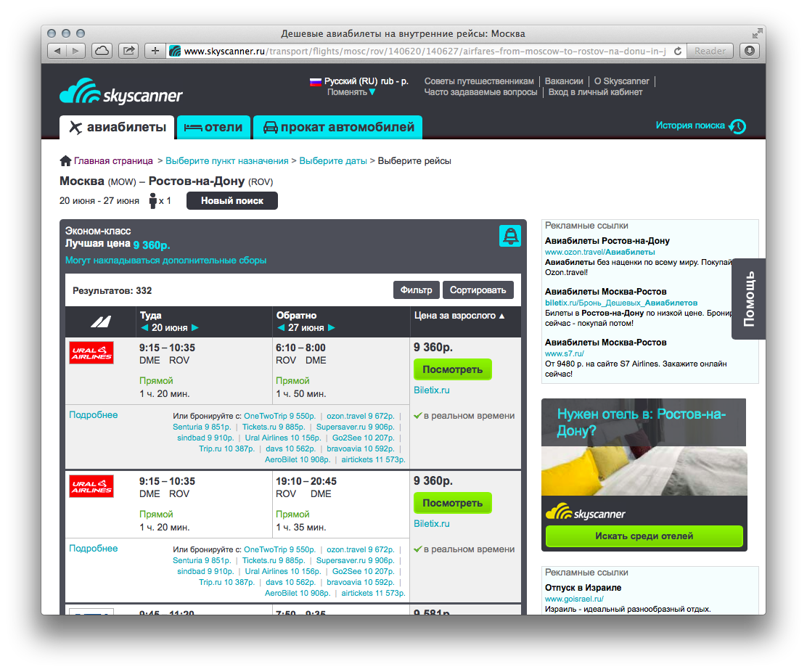Screen dimensions: 807x672
Task: Switch to the отели tab
Action: pos(214,128)
